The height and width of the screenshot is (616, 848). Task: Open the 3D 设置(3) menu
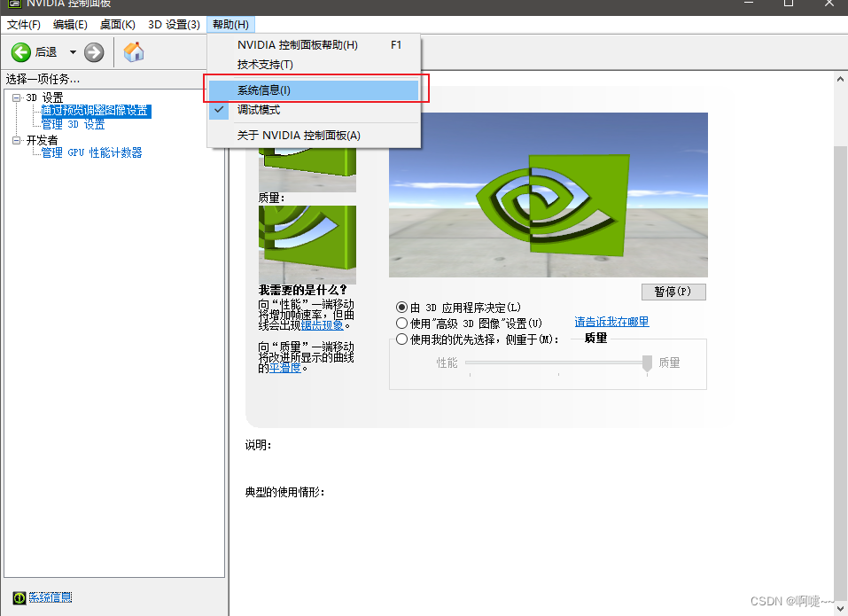click(175, 25)
